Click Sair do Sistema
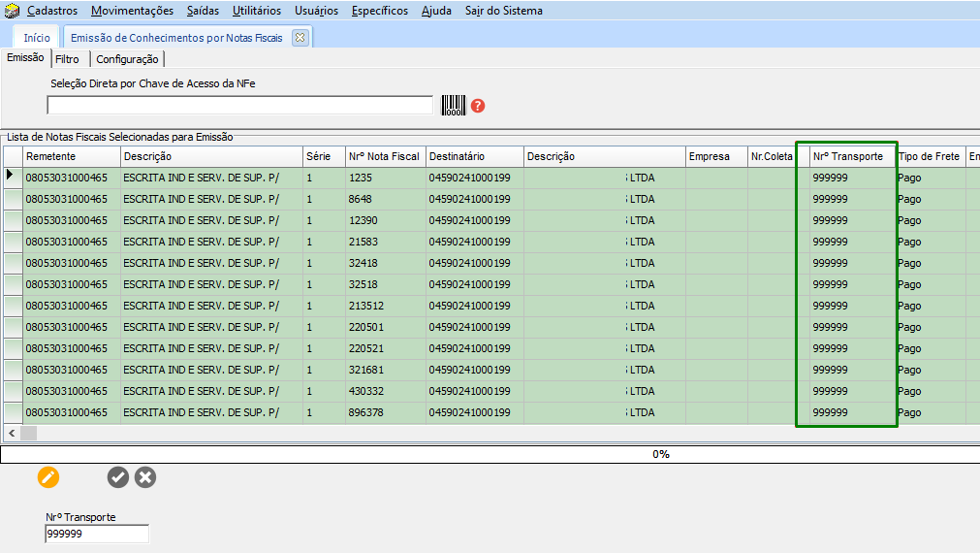 click(x=504, y=11)
